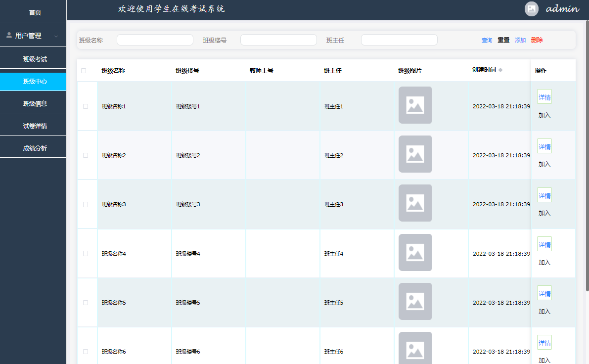589x364 pixels.
Task: Click 详情 for row 班级名称6
Action: (x=544, y=343)
